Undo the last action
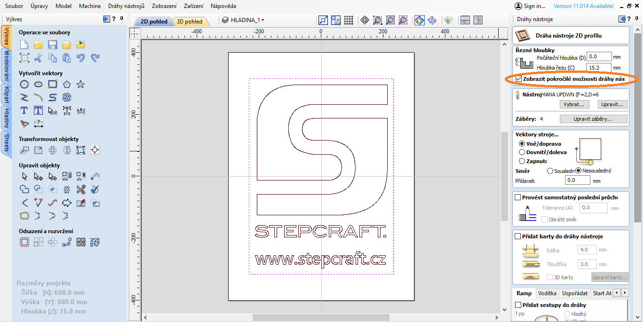The width and height of the screenshot is (644, 322). point(81,58)
